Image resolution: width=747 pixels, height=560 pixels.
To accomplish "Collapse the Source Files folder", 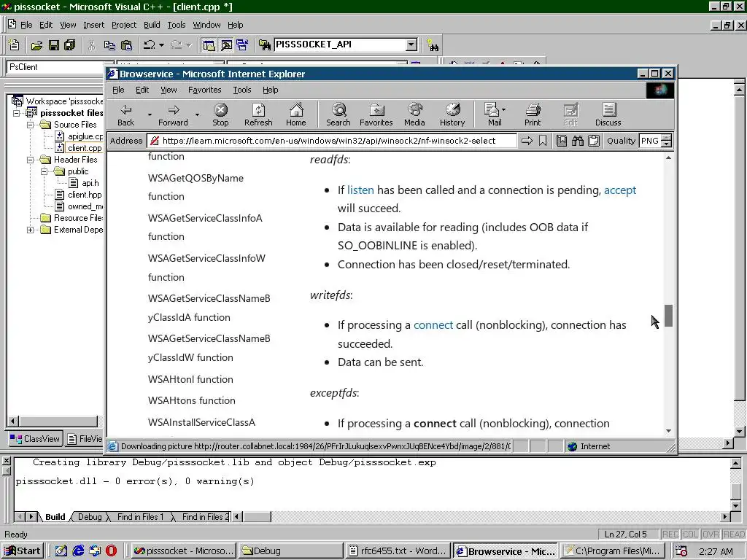I will (31, 125).
